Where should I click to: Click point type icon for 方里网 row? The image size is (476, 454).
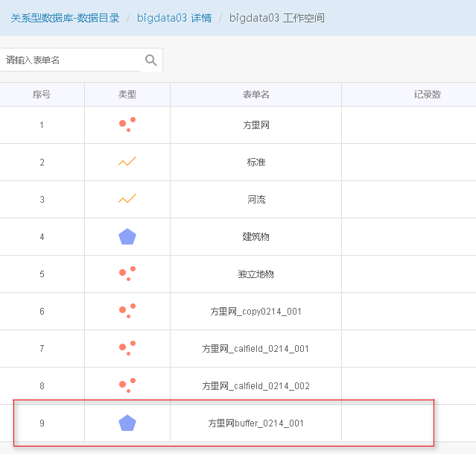127,124
